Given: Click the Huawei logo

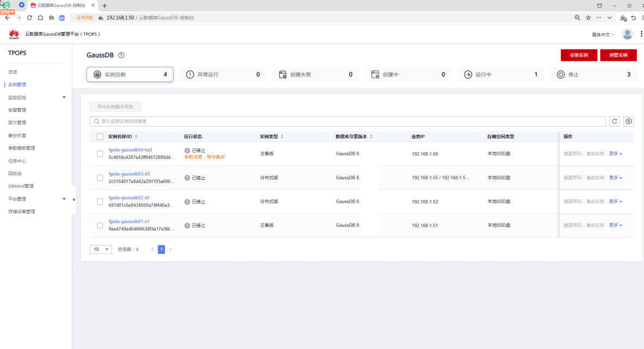Looking at the screenshot, I should click(14, 34).
